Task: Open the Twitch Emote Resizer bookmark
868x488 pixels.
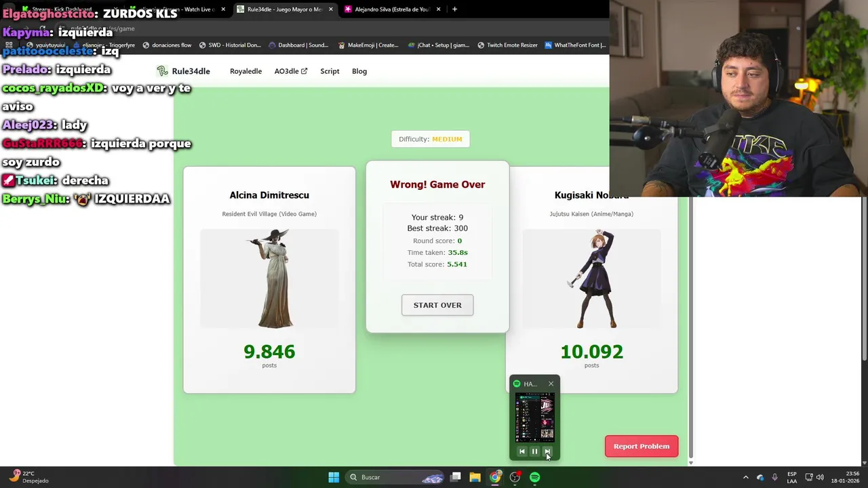Action: coord(507,45)
